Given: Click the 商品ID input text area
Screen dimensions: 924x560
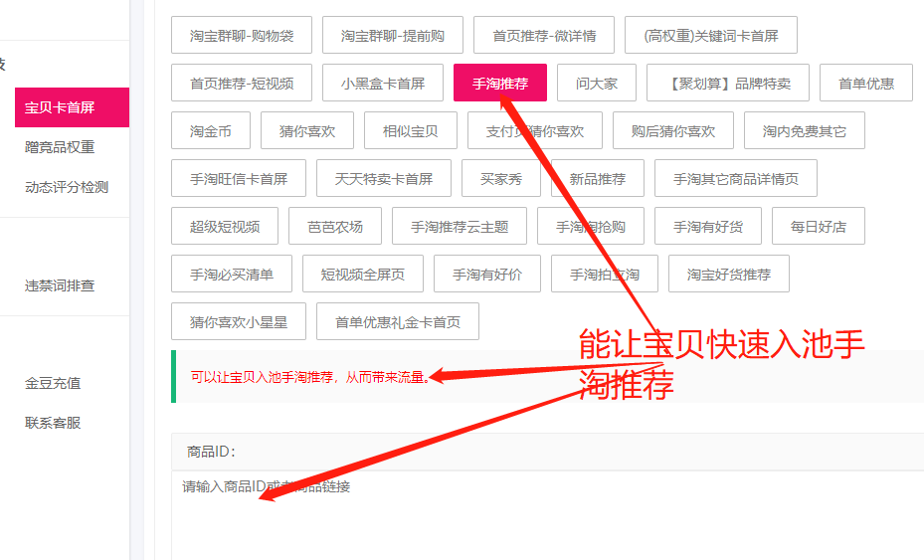Looking at the screenshot, I should (547, 514).
